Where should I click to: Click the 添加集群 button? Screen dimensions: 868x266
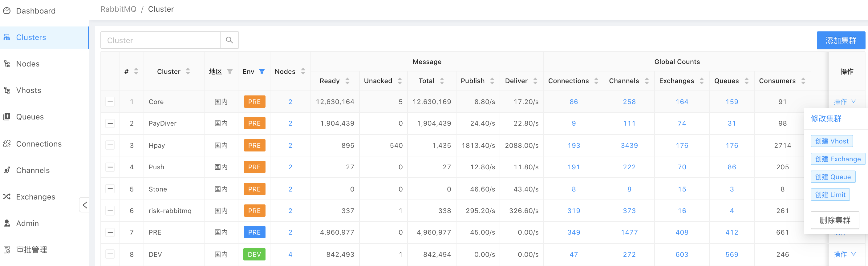click(x=841, y=40)
